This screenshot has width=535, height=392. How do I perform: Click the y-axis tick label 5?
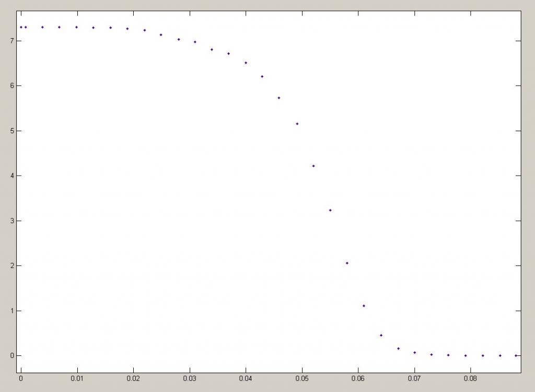(11, 131)
